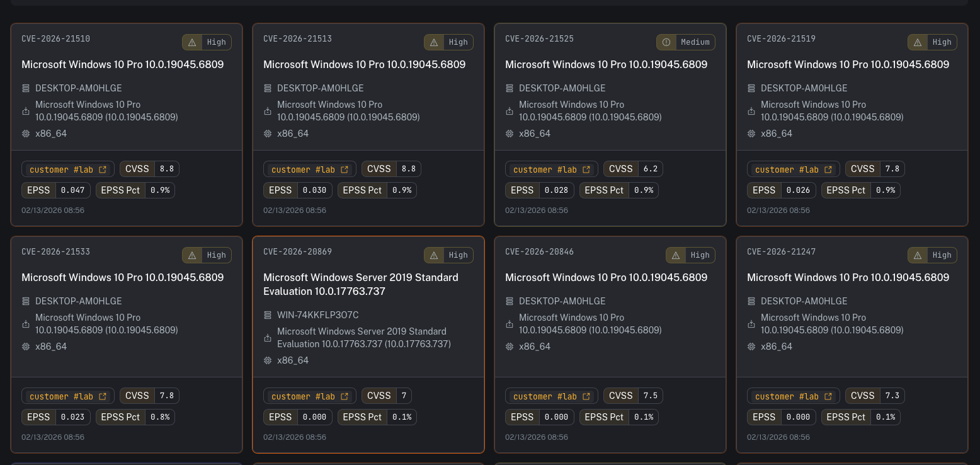Open the Windows 10 Pro title of CVE-2026-21525
Screen dimensions: 980x465
[x=606, y=64]
